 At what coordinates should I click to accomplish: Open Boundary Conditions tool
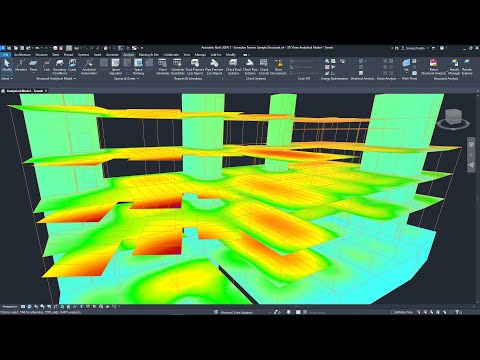pos(60,67)
